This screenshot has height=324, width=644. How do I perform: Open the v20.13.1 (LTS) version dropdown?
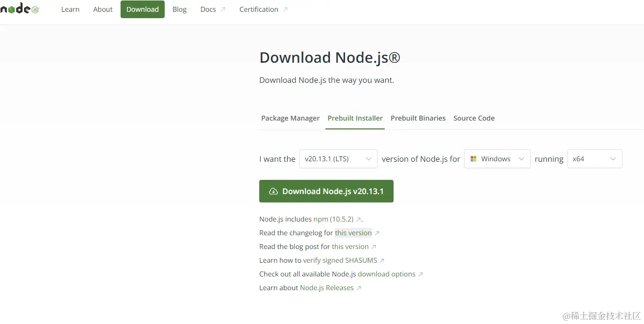coord(339,159)
